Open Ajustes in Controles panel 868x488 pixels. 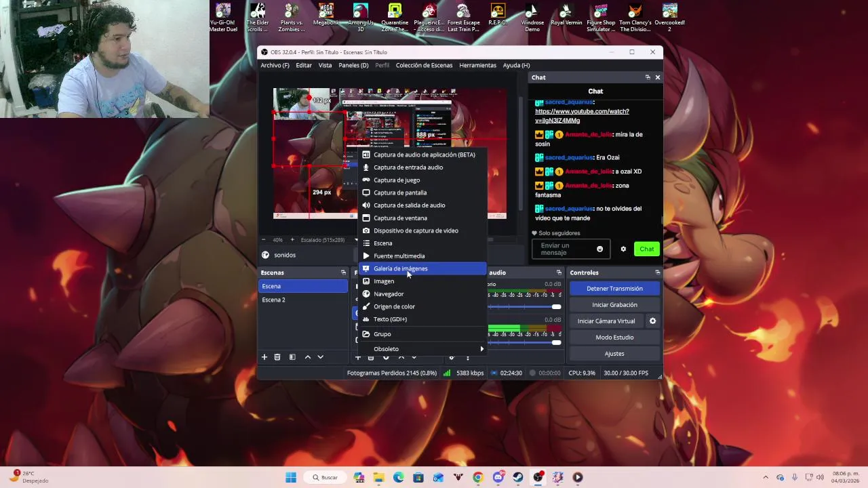click(614, 354)
